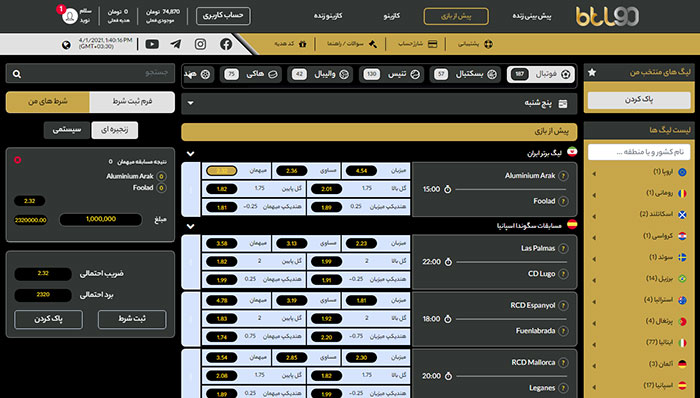This screenshot has height=398, width=700.
Task: Click the question icon next to Aluminium Arak match
Action: tap(563, 176)
